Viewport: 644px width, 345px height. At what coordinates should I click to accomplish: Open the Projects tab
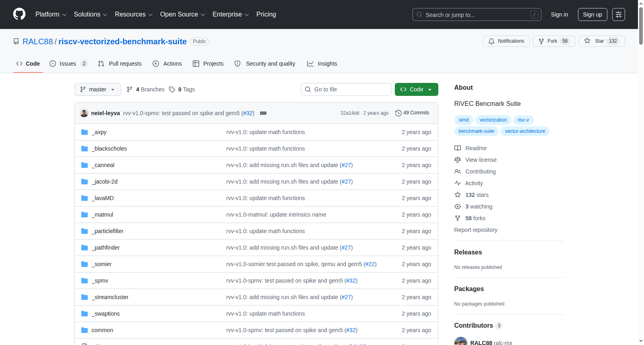coord(208,64)
